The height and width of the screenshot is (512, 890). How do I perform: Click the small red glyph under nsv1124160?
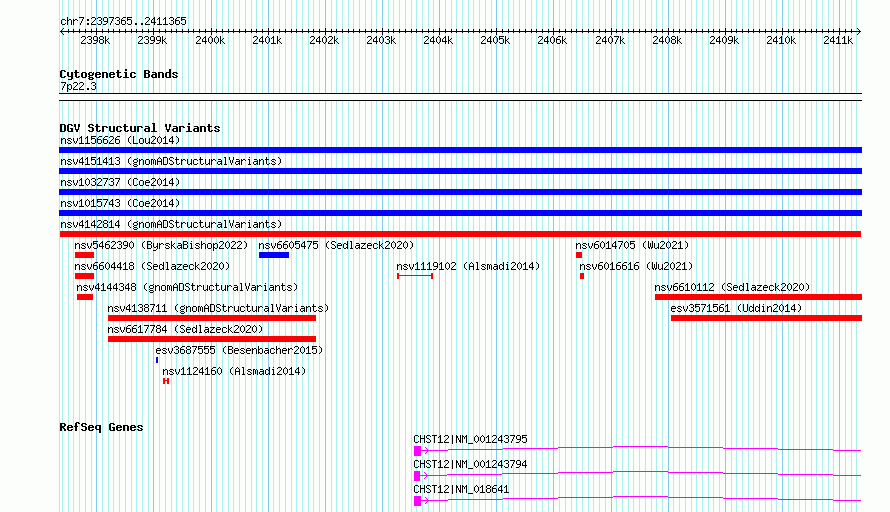click(166, 381)
